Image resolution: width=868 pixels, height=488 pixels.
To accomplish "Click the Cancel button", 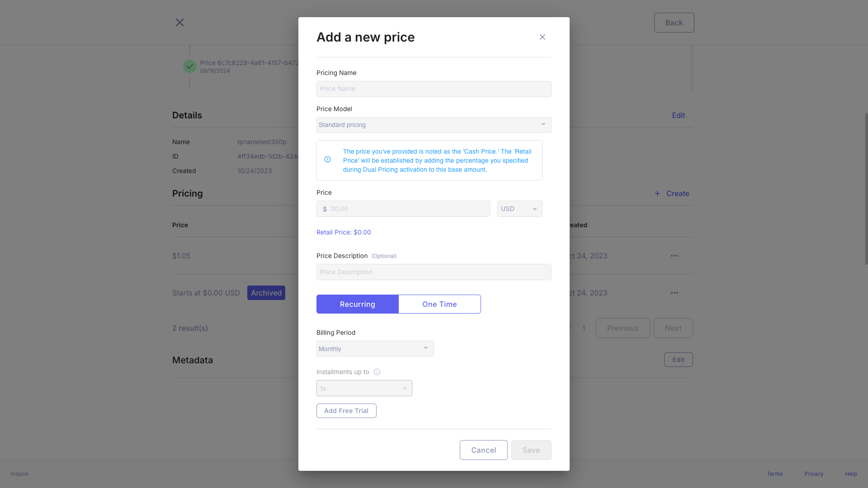I will coord(484,450).
